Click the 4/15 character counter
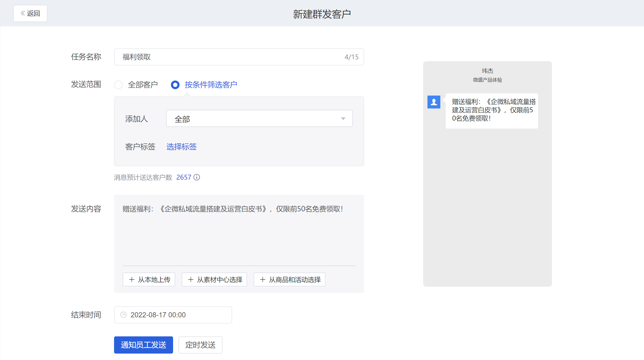Screen dimensions: 644x360 click(352, 57)
